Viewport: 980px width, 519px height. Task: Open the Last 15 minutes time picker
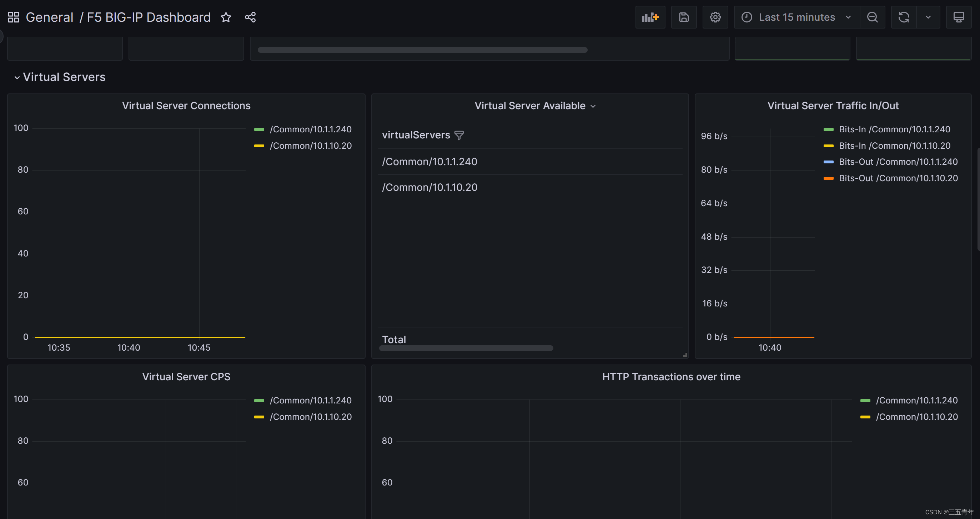[x=796, y=17]
